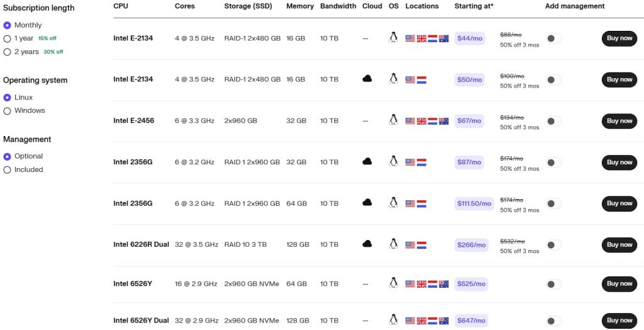Click the cloud icon in the $50/mo row
Screen dimensions: 644x330
click(x=367, y=79)
